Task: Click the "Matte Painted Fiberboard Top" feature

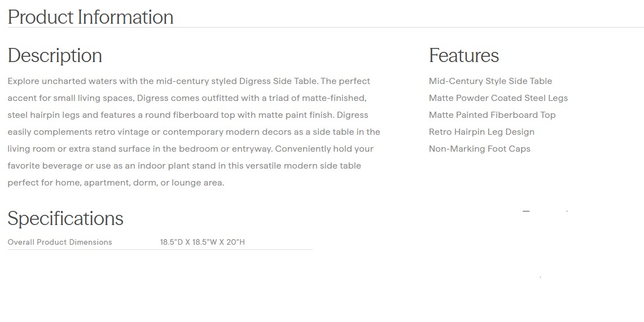Action: tap(492, 115)
